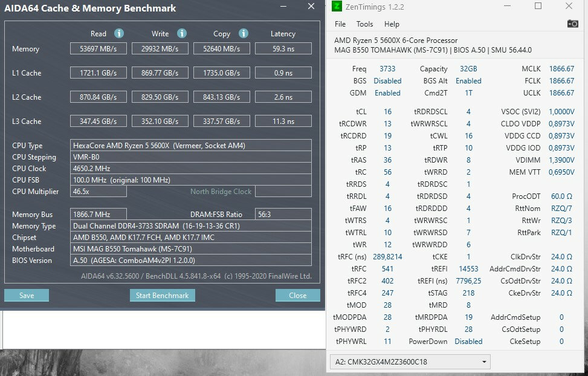The height and width of the screenshot is (376, 588).
Task: Take a screenshot with ZenTimings camera icon
Action: [572, 24]
